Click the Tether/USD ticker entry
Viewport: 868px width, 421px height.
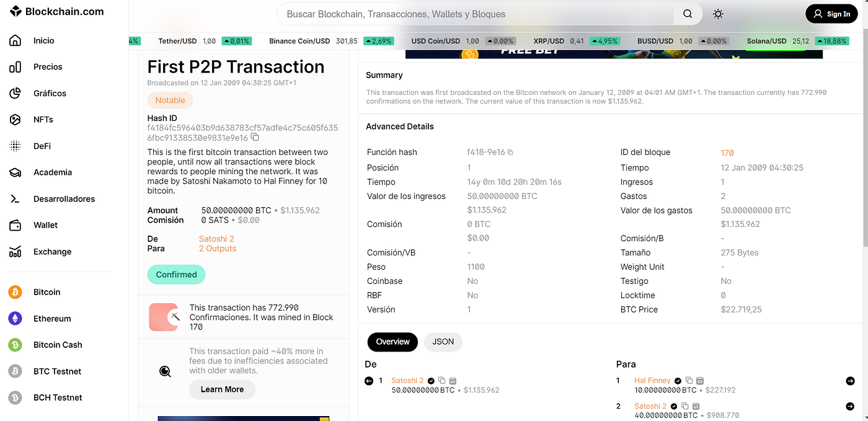[205, 41]
